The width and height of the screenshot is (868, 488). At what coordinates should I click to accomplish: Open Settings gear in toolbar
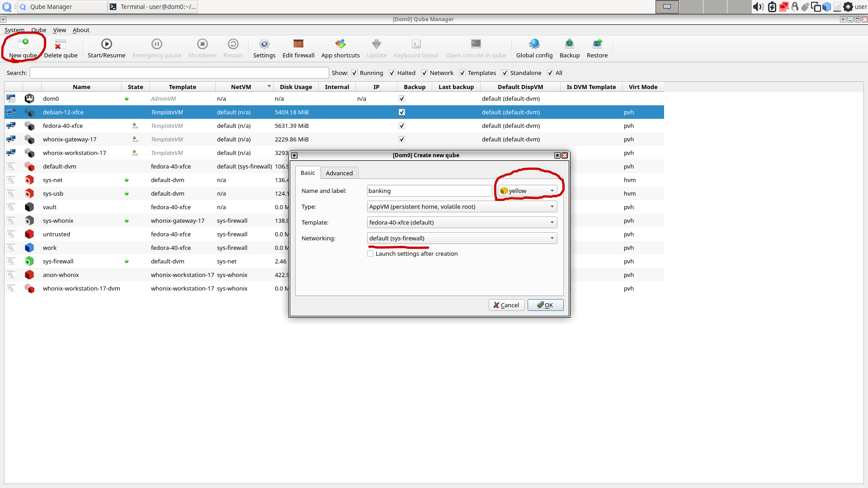(264, 44)
